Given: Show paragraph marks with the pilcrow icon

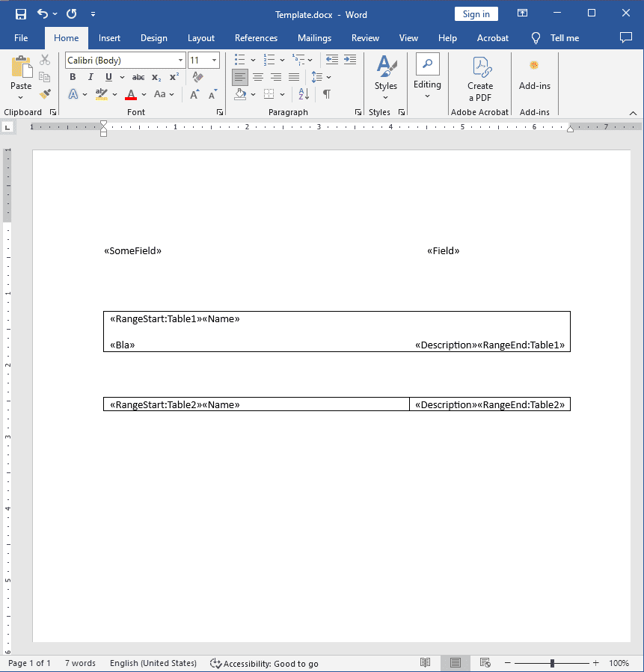Looking at the screenshot, I should [327, 93].
